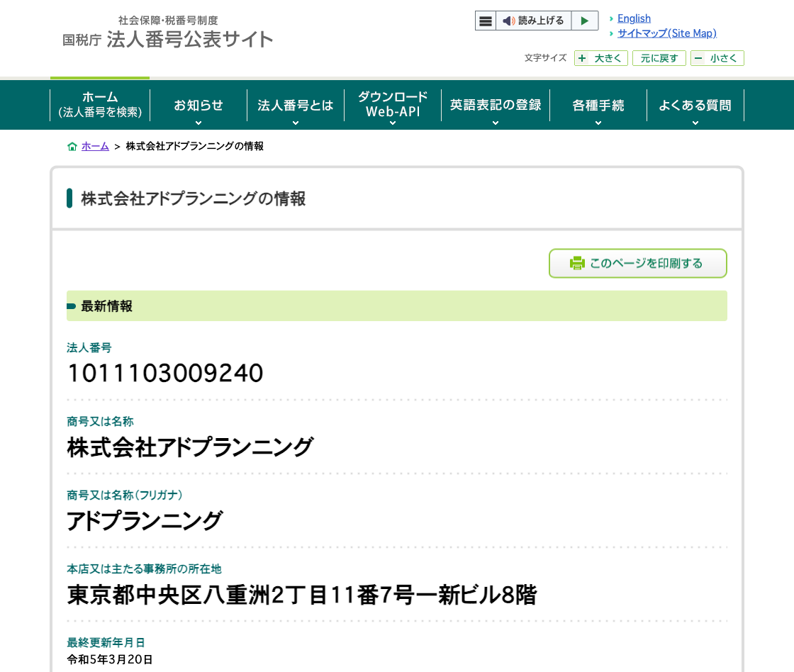The height and width of the screenshot is (672, 794).
Task: Expand chevron under 英語表記の登録
Action: (x=496, y=123)
